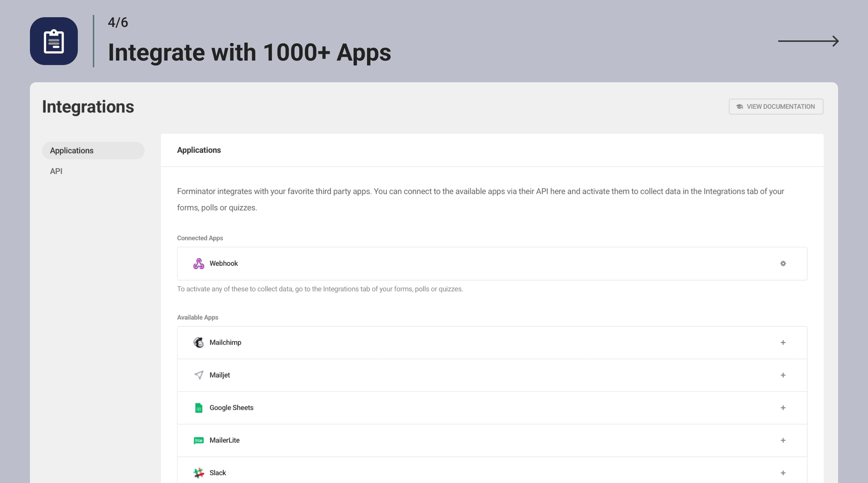Expand Mailchimp with its plus button

783,342
